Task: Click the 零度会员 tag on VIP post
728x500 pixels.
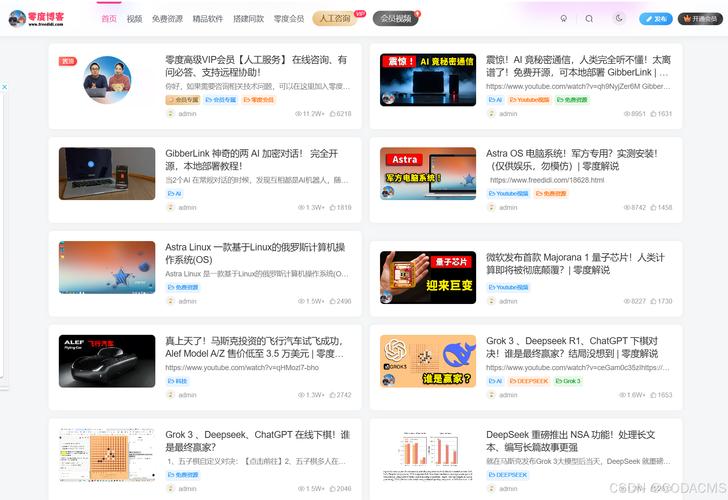Action: [259, 100]
